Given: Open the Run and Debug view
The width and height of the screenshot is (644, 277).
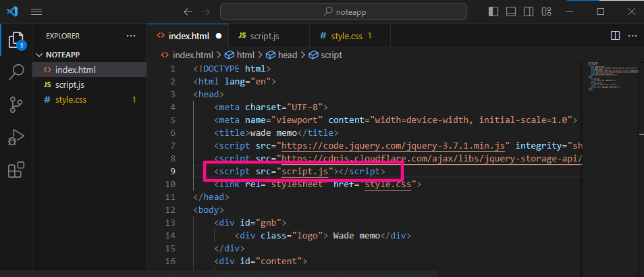Looking at the screenshot, I should pos(16,137).
